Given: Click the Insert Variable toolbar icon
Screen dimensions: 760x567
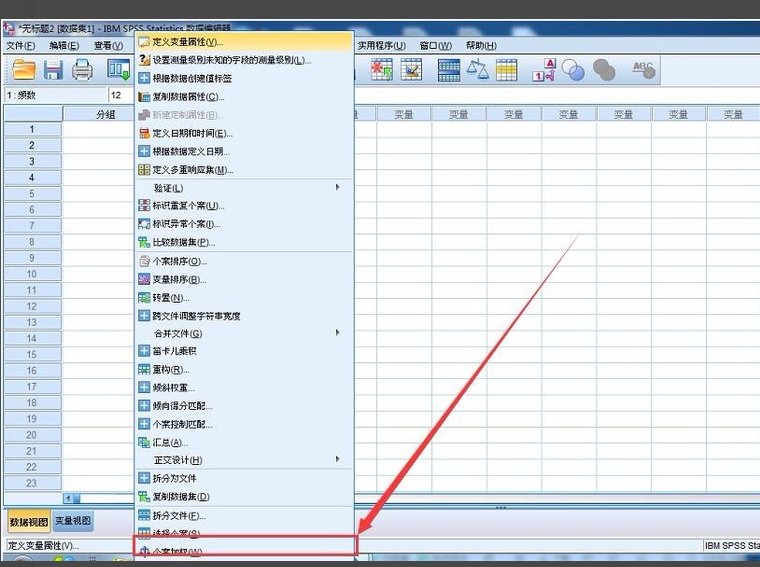Looking at the screenshot, I should [412, 70].
